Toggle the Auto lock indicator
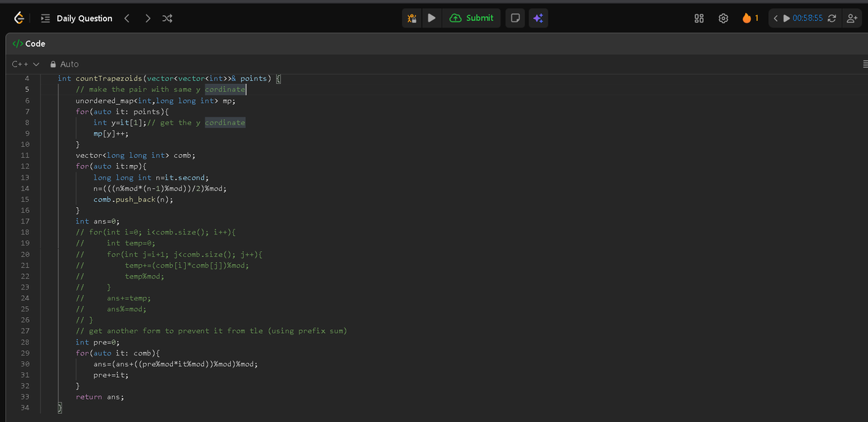The height and width of the screenshot is (422, 868). point(64,64)
